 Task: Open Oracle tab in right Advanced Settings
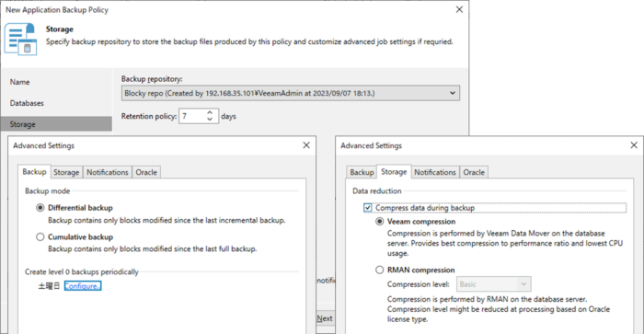(x=474, y=173)
